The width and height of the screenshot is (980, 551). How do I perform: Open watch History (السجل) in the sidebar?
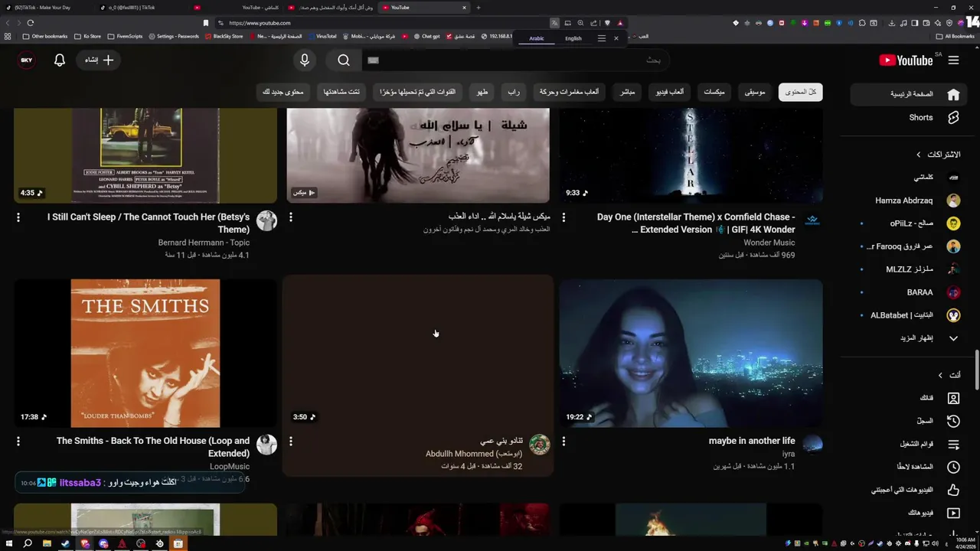[x=910, y=421]
